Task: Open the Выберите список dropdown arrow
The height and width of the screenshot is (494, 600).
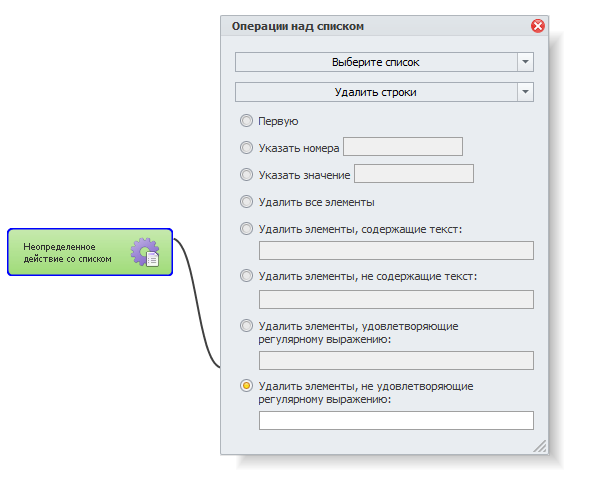Action: pos(525,62)
